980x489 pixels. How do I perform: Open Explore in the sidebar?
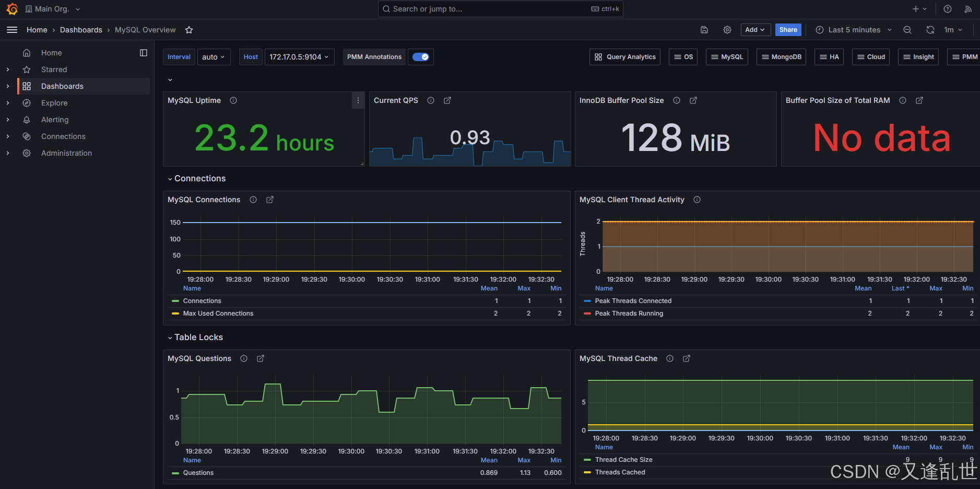tap(54, 103)
